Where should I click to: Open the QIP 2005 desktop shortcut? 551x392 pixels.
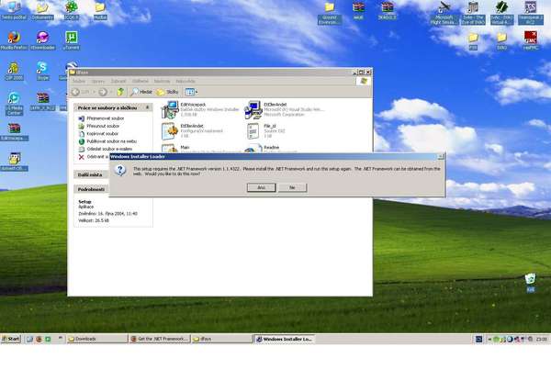click(14, 71)
